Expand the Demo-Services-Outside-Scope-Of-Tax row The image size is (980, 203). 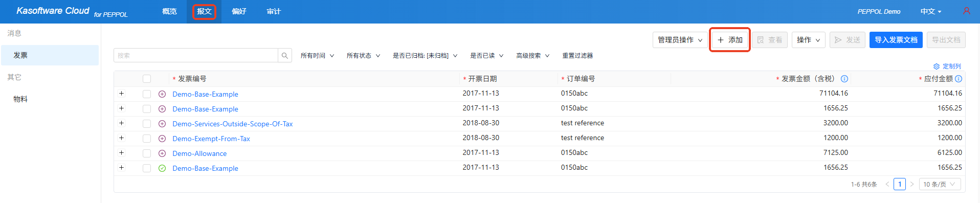pos(121,123)
